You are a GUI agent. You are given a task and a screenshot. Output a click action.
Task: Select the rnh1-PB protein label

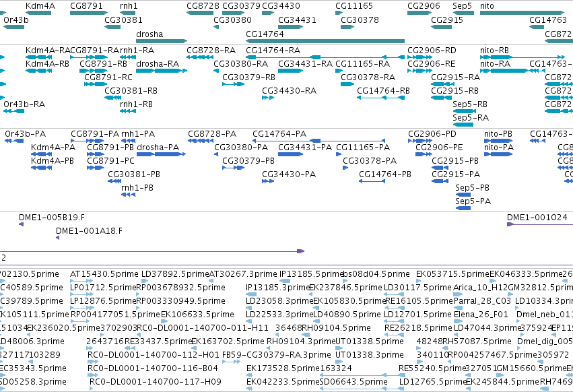pos(137,188)
